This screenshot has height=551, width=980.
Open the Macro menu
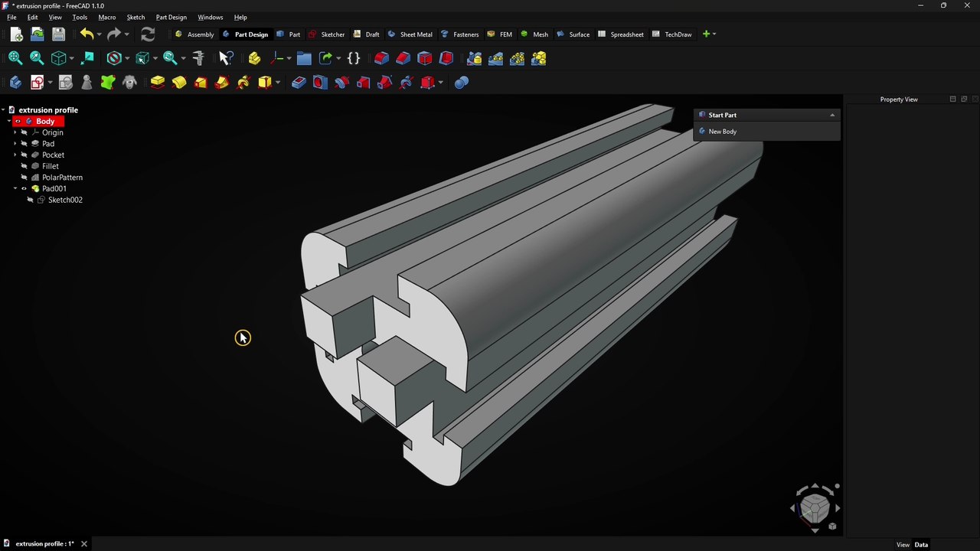(107, 17)
